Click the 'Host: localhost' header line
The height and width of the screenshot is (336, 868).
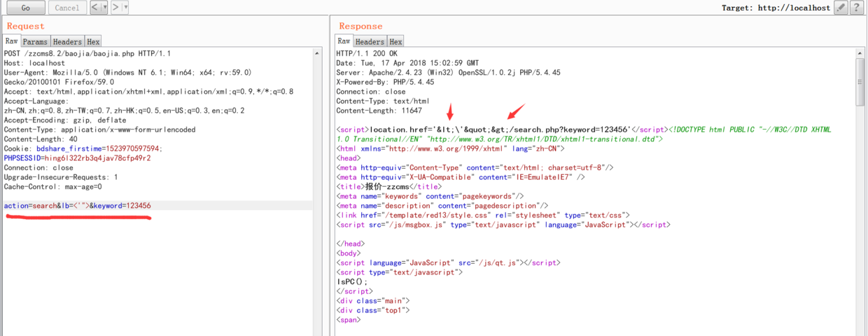tap(34, 63)
